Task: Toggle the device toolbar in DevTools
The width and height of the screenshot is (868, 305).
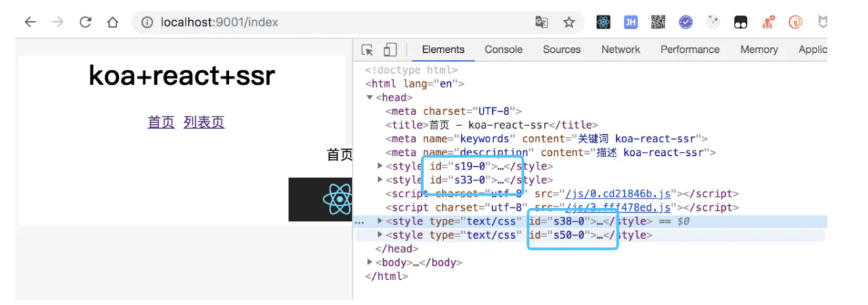Action: 390,49
